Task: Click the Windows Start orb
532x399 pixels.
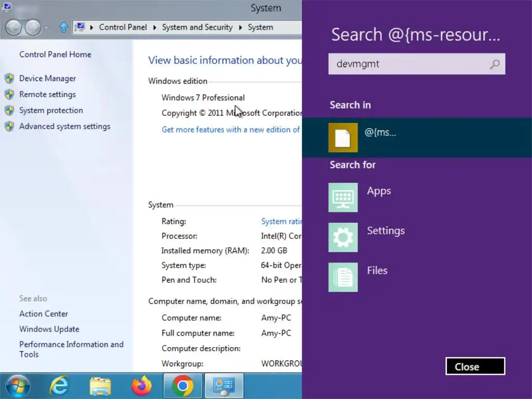Action: pos(18,386)
